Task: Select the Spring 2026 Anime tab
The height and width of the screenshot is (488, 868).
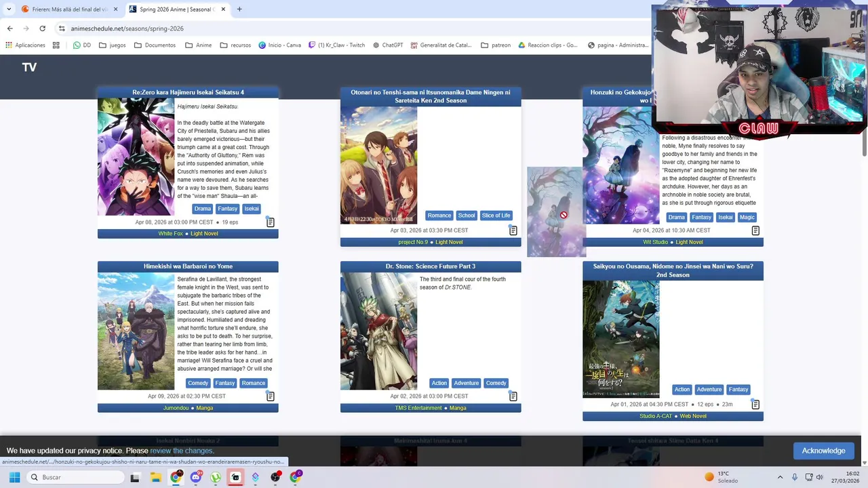Action: 178,9
